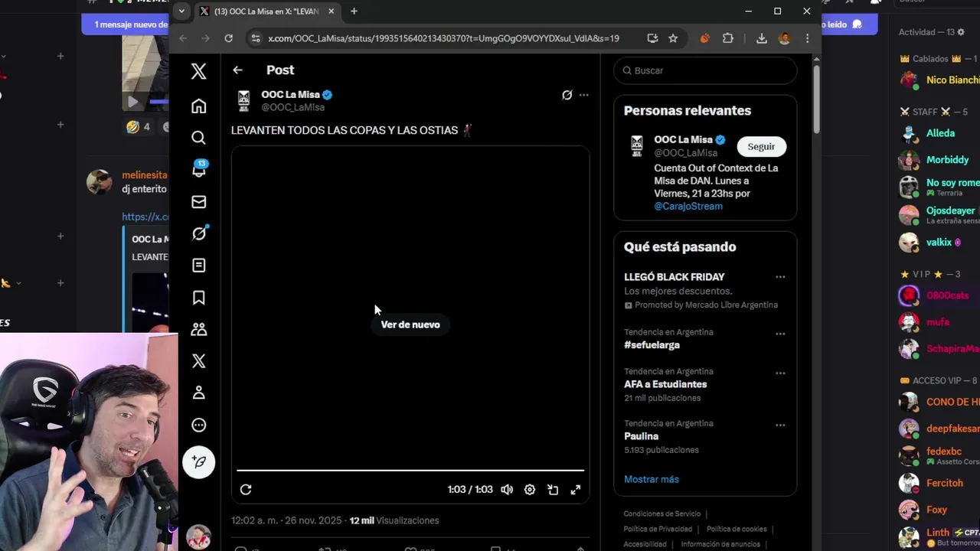Go back with the Post header arrow
This screenshot has width=980, height=551.
[x=237, y=70]
